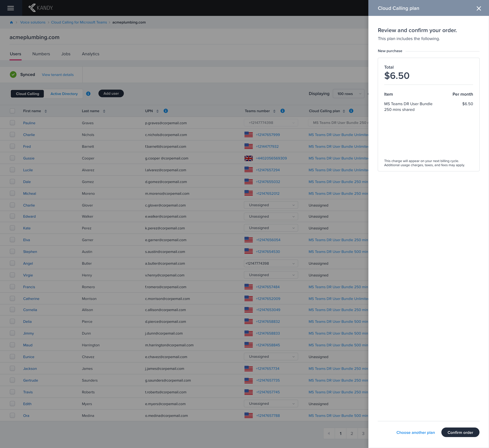
Task: Click the UPN column info icon
Action: (166, 111)
